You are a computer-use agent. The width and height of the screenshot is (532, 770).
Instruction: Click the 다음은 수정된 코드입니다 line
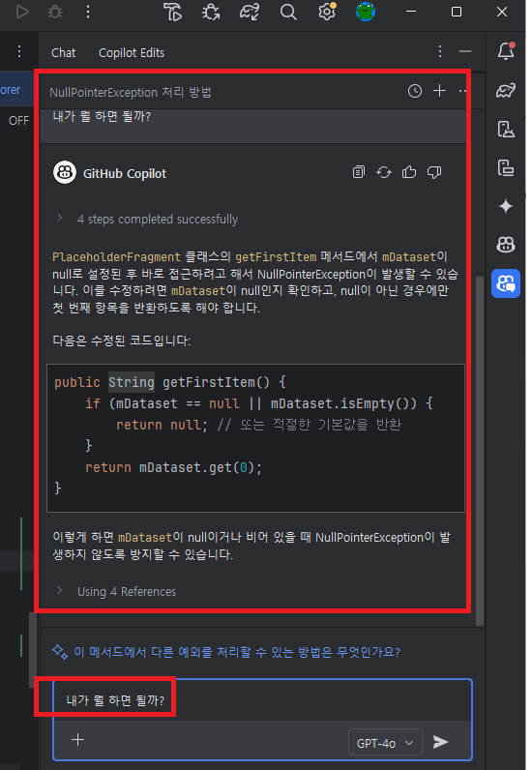click(121, 341)
